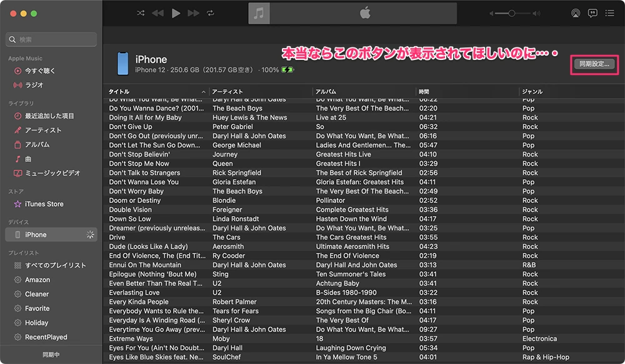This screenshot has height=364, width=625.
Task: Click duration 09:27 cell
Action: point(428,330)
